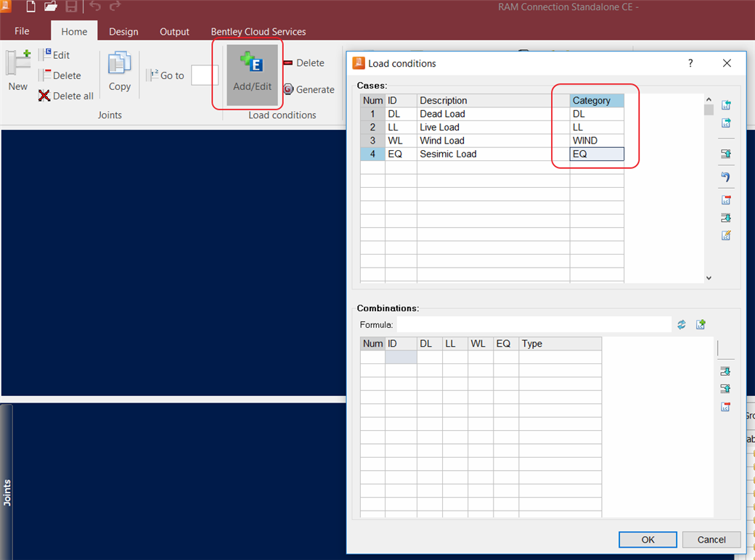Click Generate load conditions
This screenshot has height=560, width=755.
point(309,89)
